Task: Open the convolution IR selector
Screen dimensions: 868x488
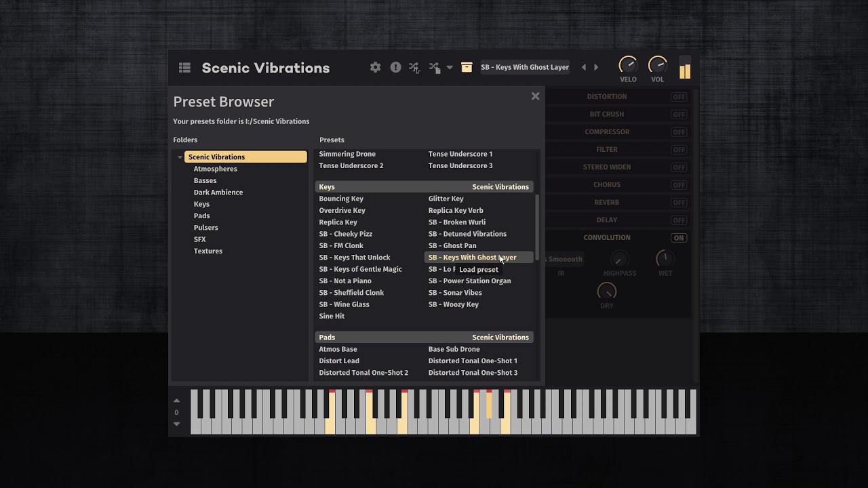Action: [x=563, y=259]
